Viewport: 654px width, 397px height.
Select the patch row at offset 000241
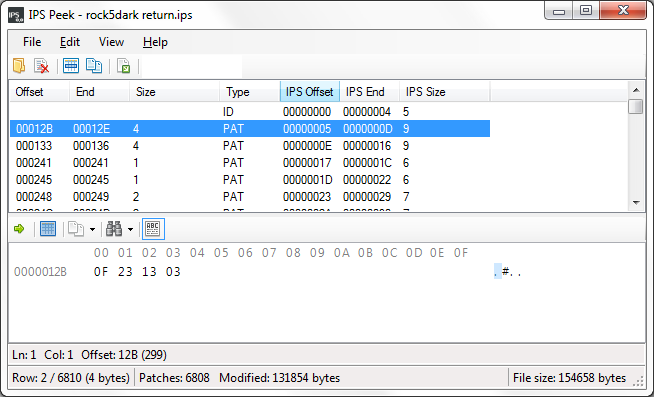point(250,163)
